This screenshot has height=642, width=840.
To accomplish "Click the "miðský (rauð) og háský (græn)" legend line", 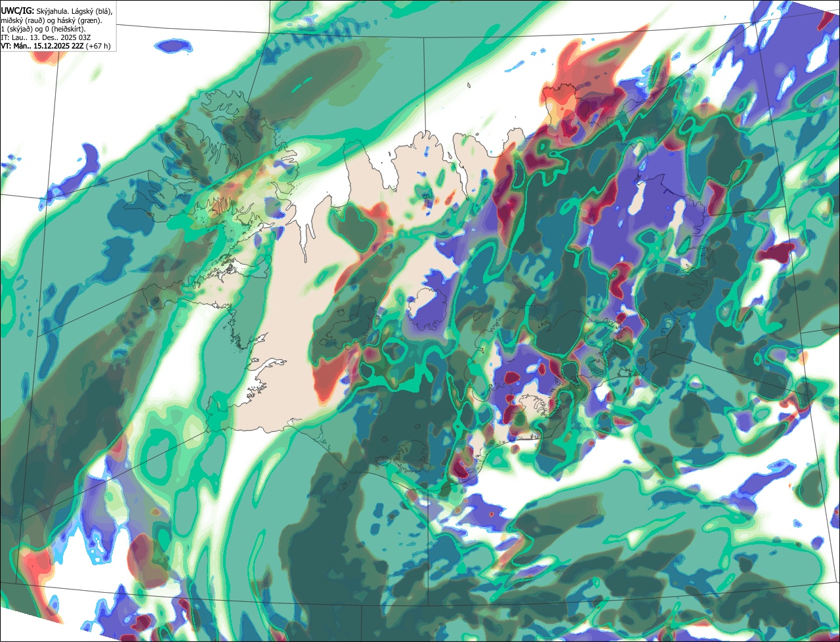I will [x=51, y=21].
